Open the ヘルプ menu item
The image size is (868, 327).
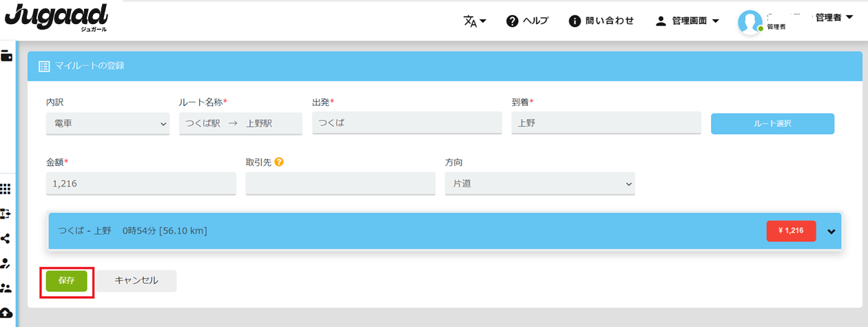[528, 21]
